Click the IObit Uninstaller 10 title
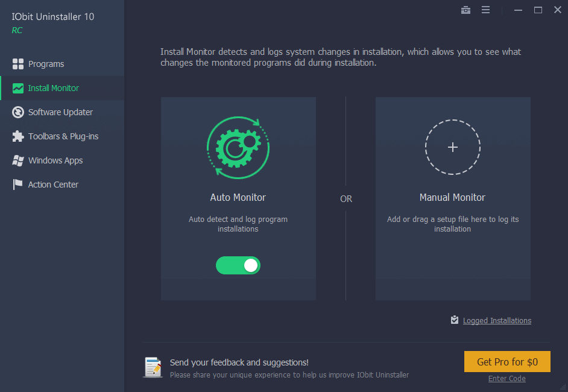Viewport: 568px width, 392px height. click(53, 17)
